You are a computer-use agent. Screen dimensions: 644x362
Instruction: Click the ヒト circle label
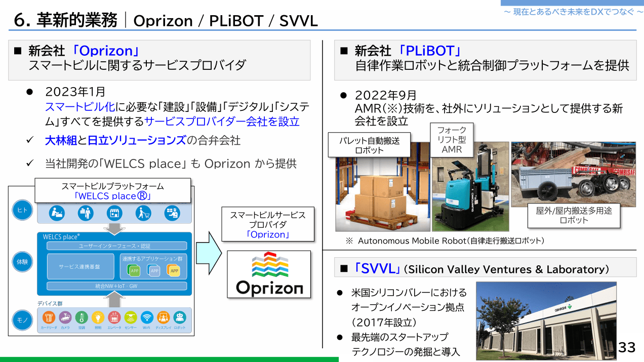point(22,210)
